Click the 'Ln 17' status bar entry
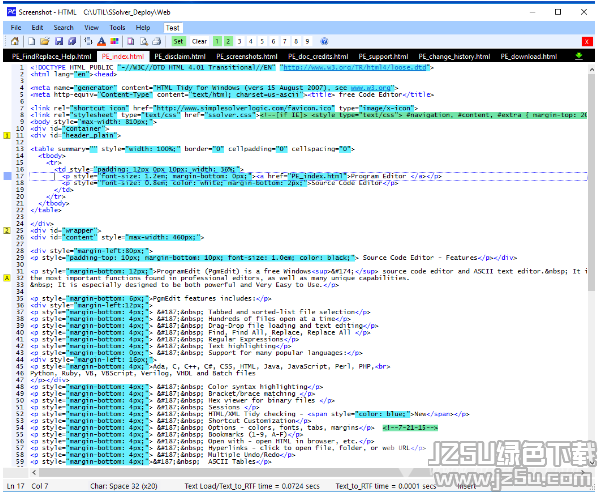Screen dimensions: 598x492 pos(15,486)
